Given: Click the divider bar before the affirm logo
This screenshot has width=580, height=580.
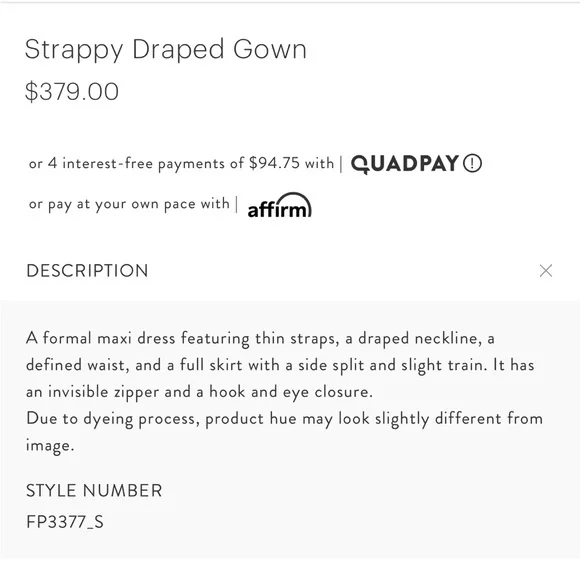Looking at the screenshot, I should click(237, 205).
